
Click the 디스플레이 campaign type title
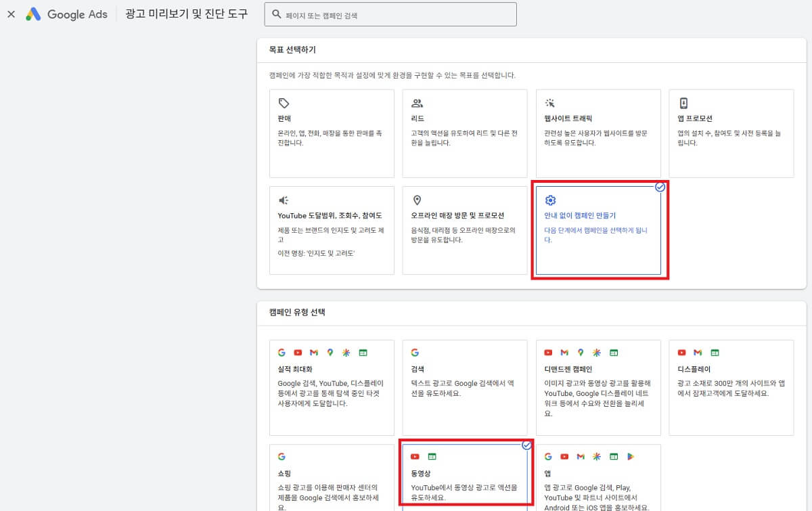pos(694,369)
